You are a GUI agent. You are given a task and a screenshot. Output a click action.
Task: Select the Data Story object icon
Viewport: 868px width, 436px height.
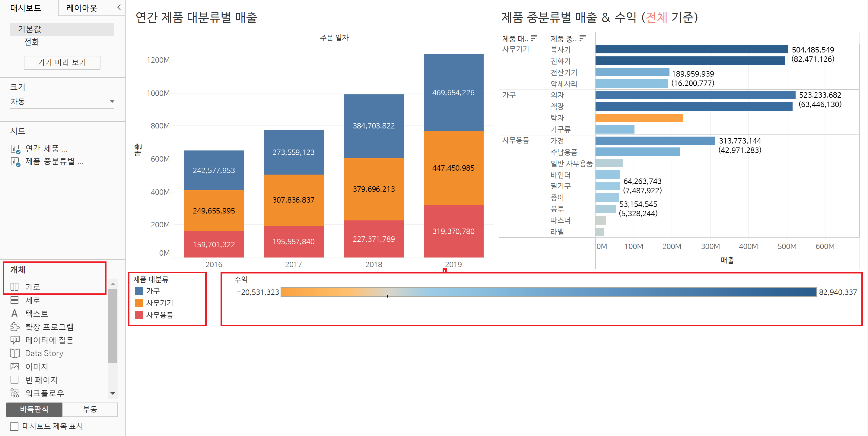coord(14,353)
